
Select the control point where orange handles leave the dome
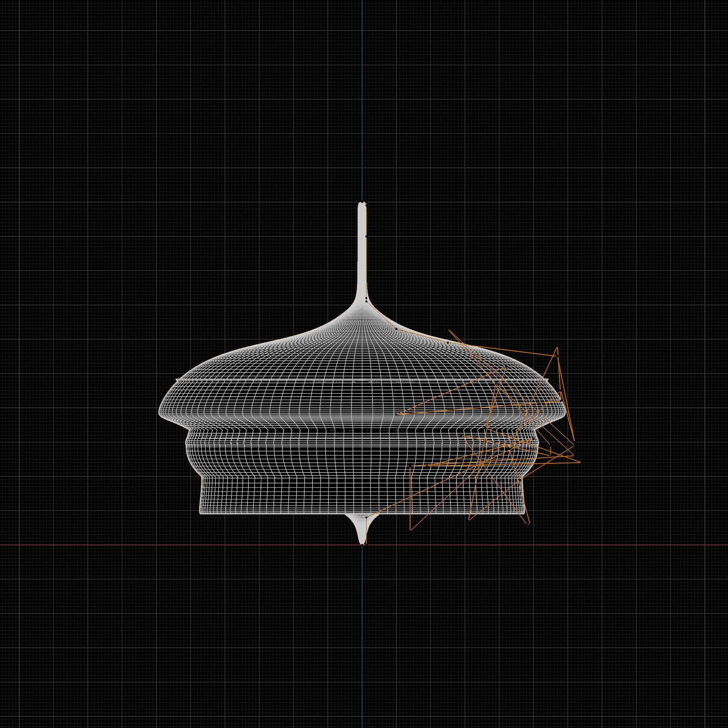[448, 342]
